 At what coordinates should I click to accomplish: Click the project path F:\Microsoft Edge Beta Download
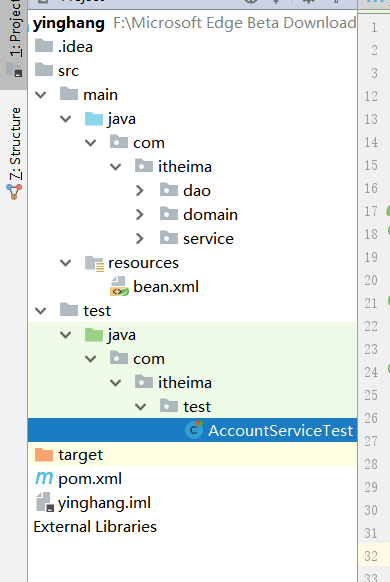(x=235, y=23)
